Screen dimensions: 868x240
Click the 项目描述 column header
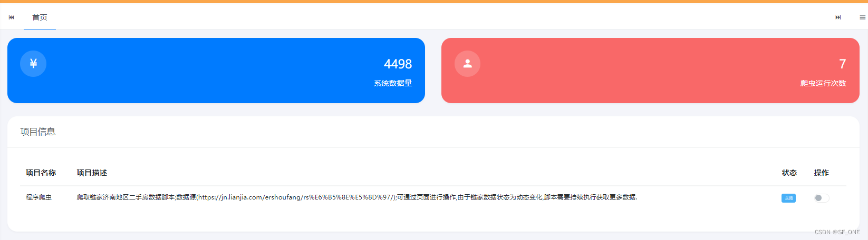click(92, 173)
